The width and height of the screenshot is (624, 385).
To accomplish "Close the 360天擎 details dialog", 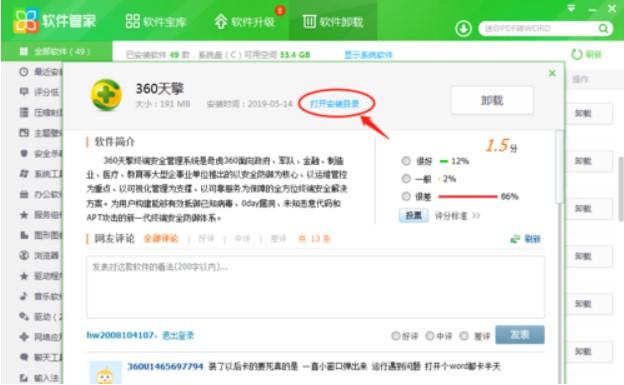I will [552, 73].
